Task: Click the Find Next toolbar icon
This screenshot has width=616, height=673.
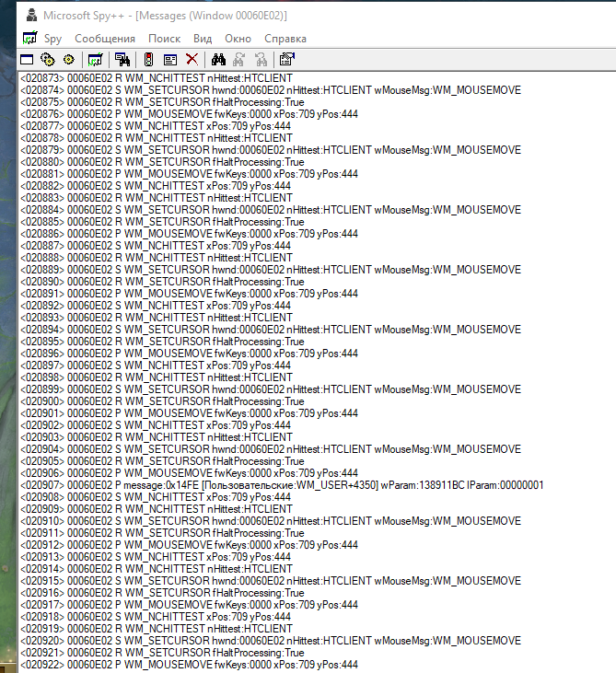Action: [x=239, y=60]
